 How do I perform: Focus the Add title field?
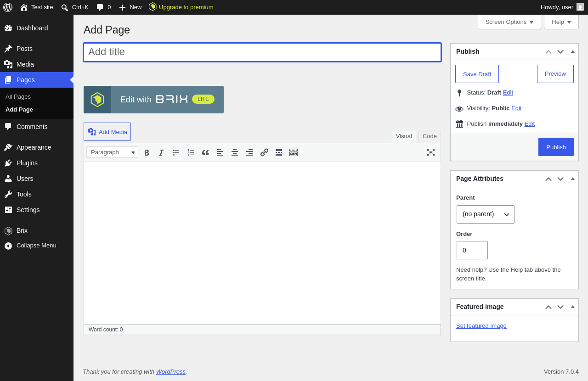pyautogui.click(x=262, y=52)
